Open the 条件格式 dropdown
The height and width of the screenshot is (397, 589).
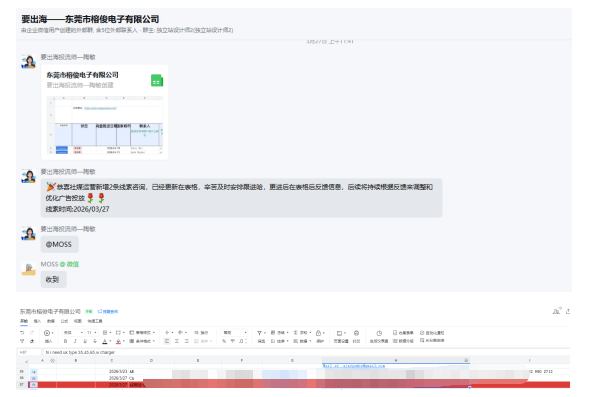point(142,341)
